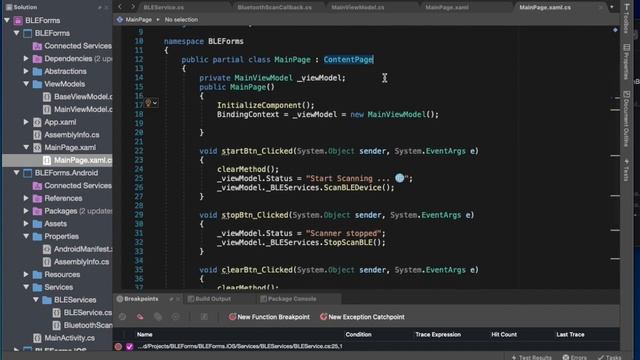Open Tasks pad from status bar
This screenshot has width=640, height=360.
coord(609,357)
